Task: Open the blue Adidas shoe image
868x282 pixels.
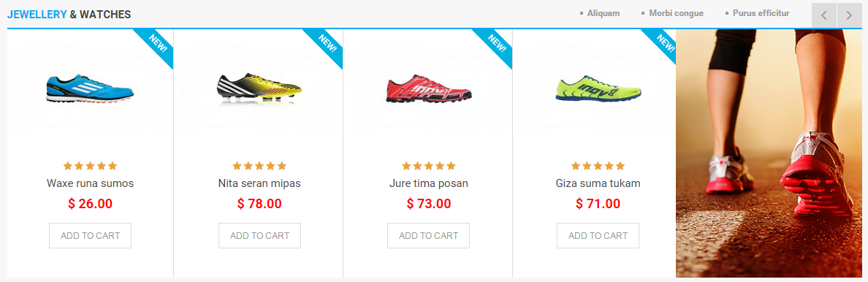Action: (x=90, y=88)
